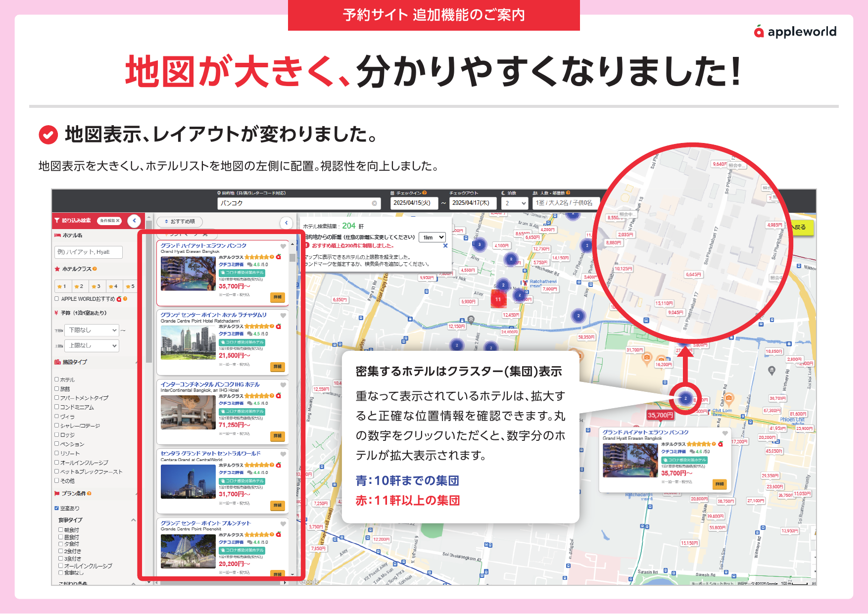Check the コンドミニアム checkbox
868x614 pixels.
[57, 407]
